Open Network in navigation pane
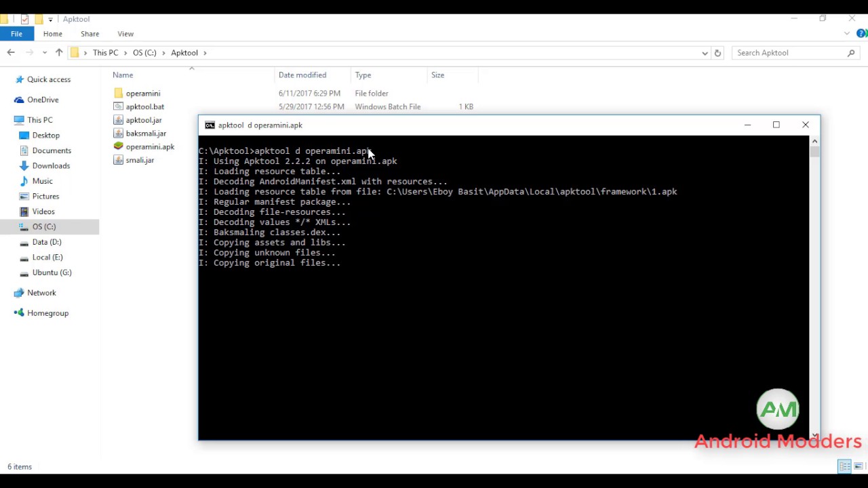Screen dimensions: 868x488 41,293
